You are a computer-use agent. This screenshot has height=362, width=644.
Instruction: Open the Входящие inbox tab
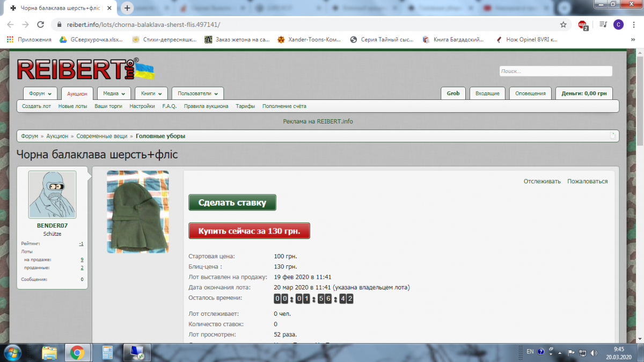coord(487,93)
